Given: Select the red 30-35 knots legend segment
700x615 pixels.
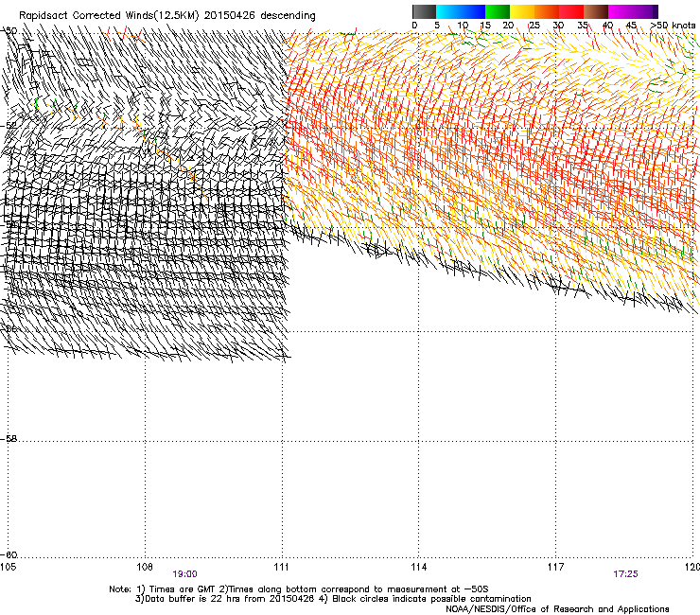Looking at the screenshot, I should [571, 11].
